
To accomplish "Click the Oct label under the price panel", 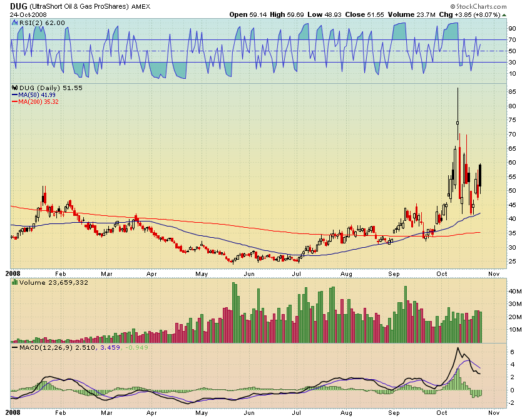I will (x=442, y=274).
